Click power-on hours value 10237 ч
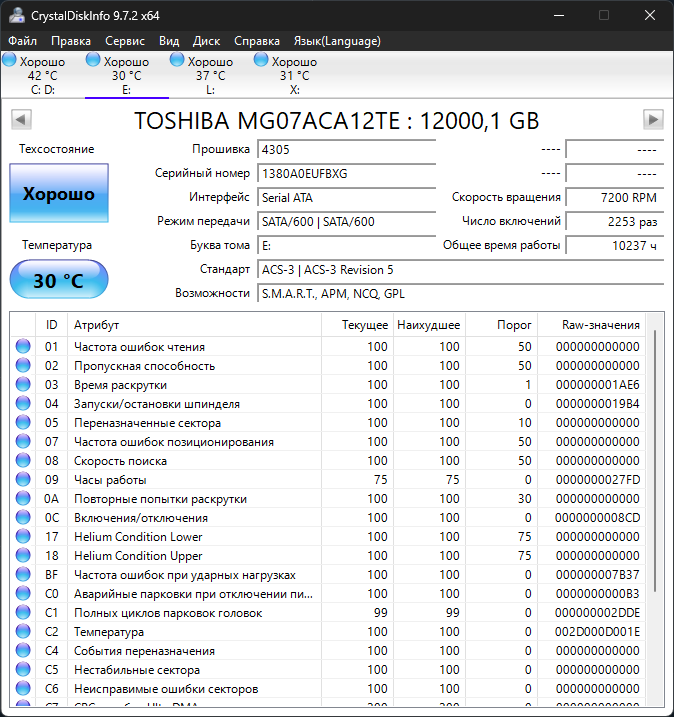The width and height of the screenshot is (674, 717). pyautogui.click(x=615, y=246)
